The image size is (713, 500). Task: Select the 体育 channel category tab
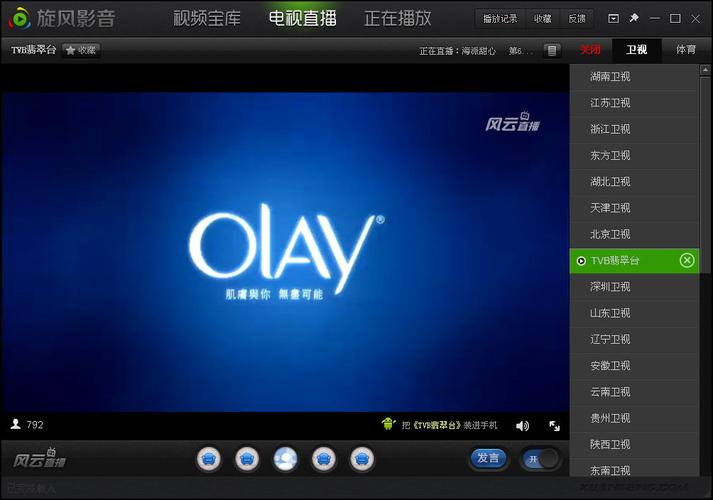point(686,50)
